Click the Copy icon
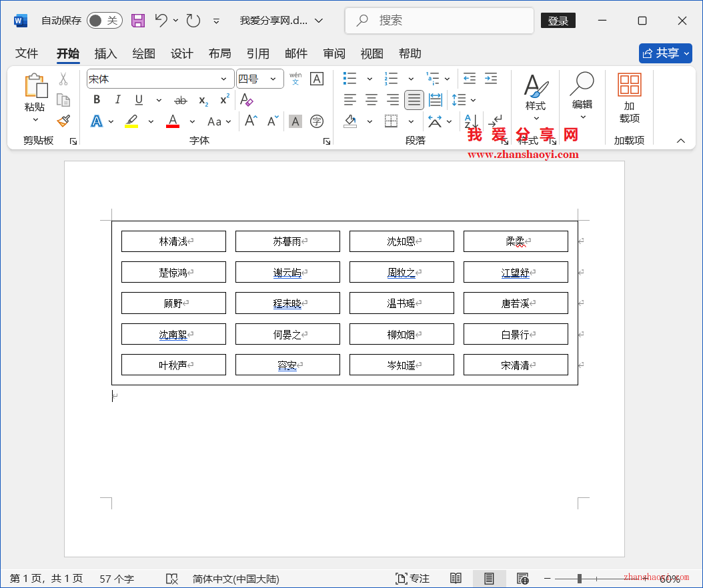 (x=63, y=100)
